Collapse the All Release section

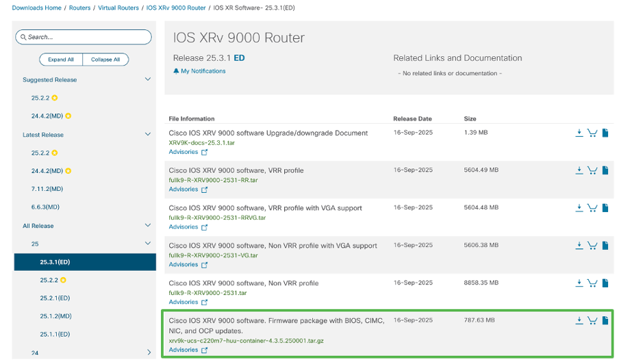point(148,226)
